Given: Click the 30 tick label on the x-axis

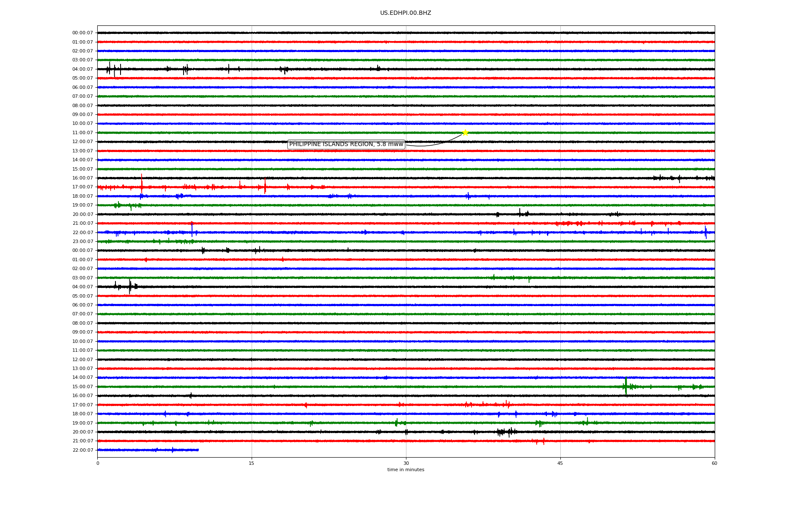Looking at the screenshot, I should point(406,463).
